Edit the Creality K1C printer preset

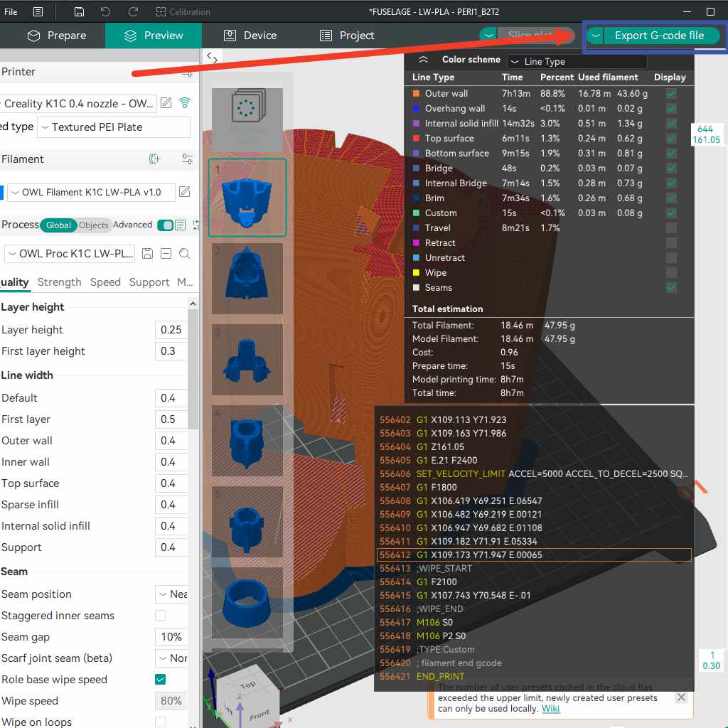166,103
